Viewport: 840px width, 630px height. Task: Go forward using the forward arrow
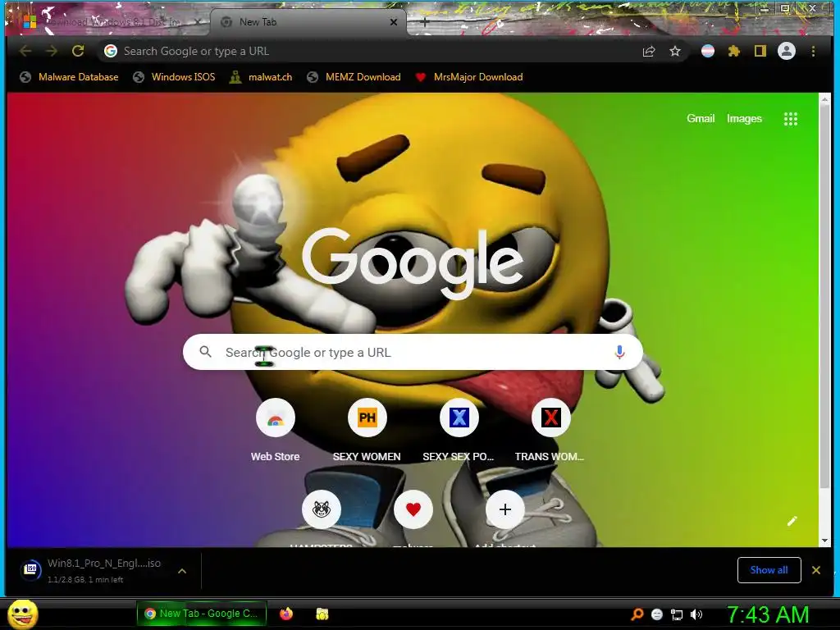52,51
